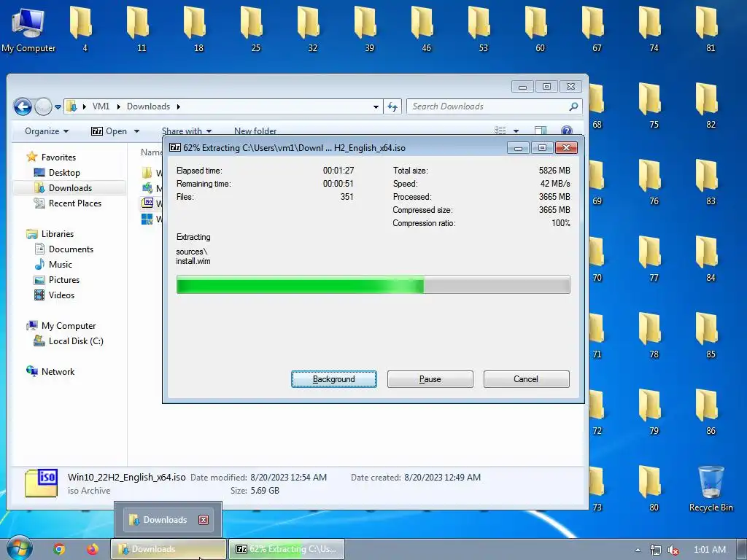This screenshot has height=560, width=747.
Task: Go back in Explorer Downloads window
Action: click(23, 106)
